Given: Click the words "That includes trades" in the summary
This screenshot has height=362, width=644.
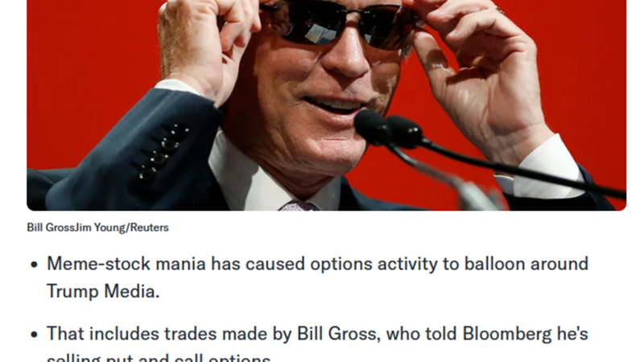Looking at the screenshot, I should [132, 334].
